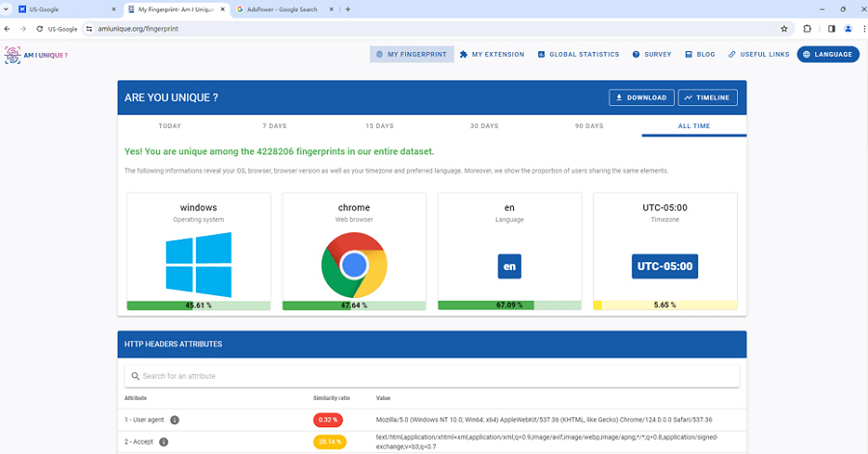Close the My Fingerprint browser tab
The width and height of the screenshot is (868, 454).
click(x=223, y=10)
